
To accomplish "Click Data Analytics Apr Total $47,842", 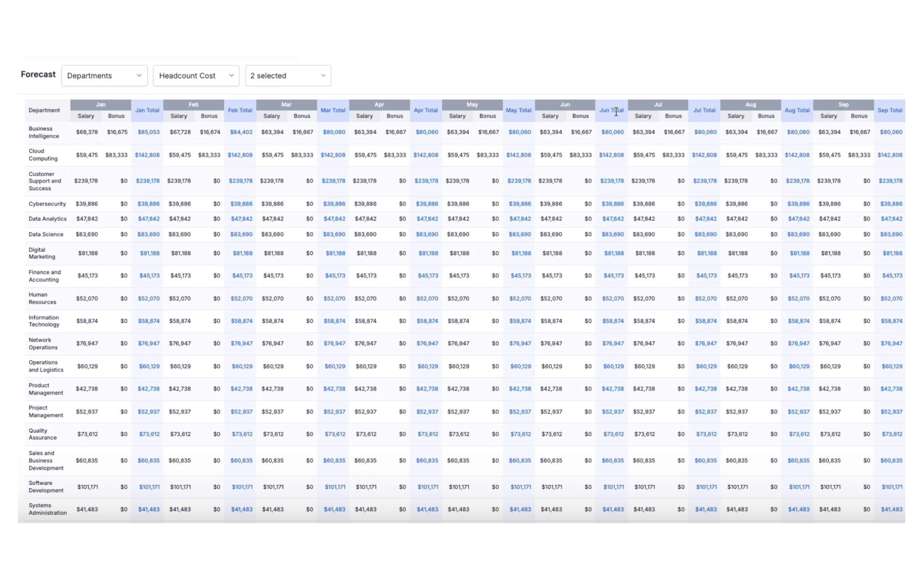I will [x=427, y=219].
